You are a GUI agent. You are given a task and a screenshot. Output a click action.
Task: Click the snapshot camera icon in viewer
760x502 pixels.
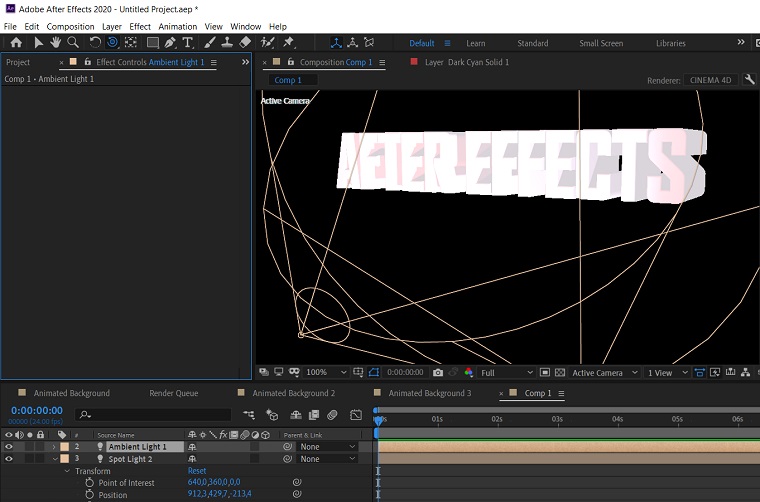point(438,373)
